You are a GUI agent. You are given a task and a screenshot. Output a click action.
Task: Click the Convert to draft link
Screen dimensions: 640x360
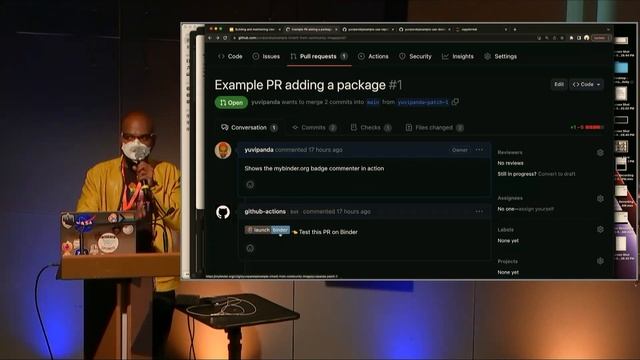tap(557, 174)
